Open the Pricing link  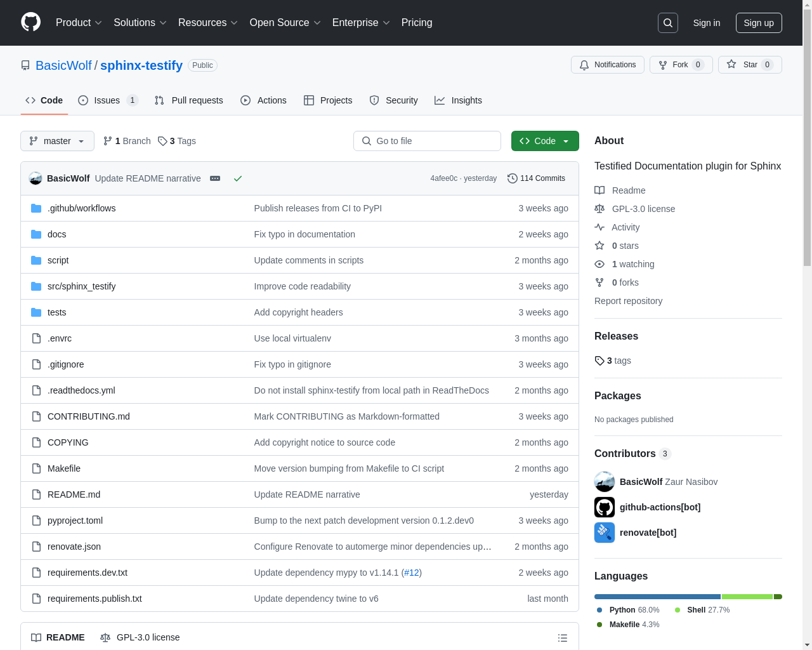click(417, 23)
